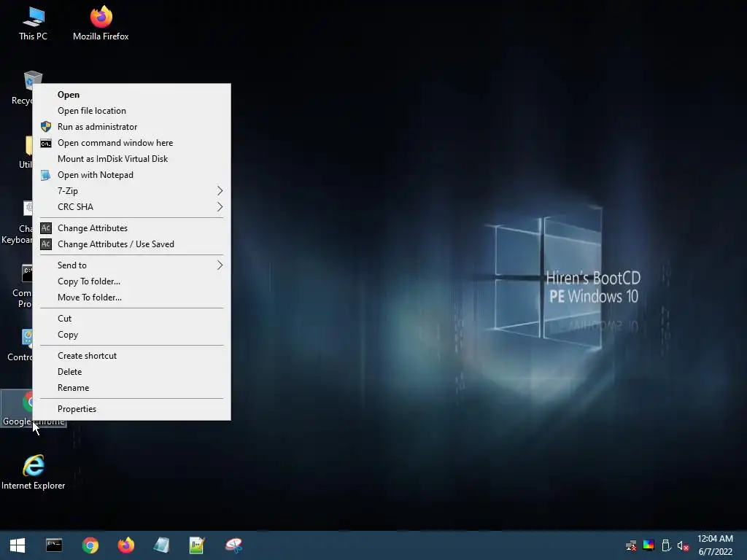Choose Mount as ImDisk Virtual Disk
The width and height of the screenshot is (747, 560).
(131, 158)
